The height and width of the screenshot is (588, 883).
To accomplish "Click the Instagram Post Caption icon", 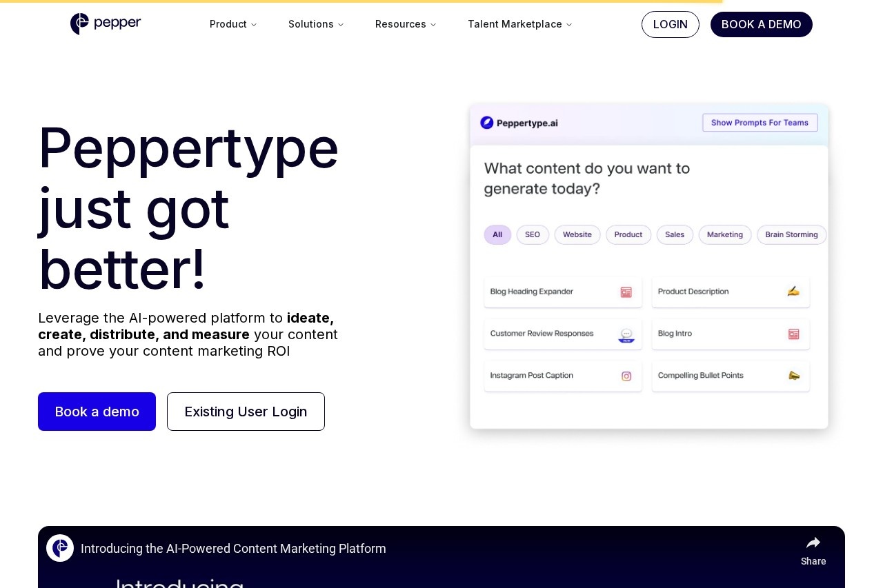I will 626,376.
